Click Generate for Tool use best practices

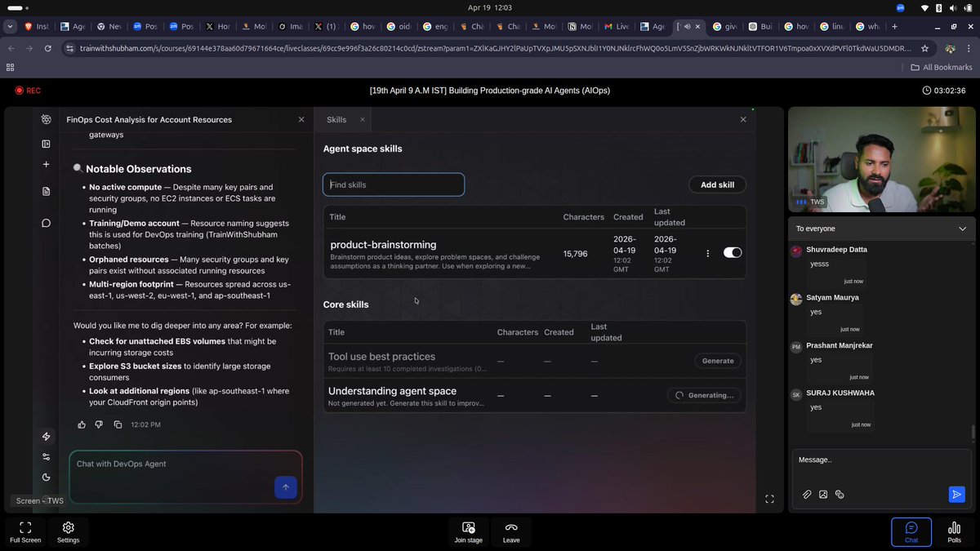click(x=719, y=361)
